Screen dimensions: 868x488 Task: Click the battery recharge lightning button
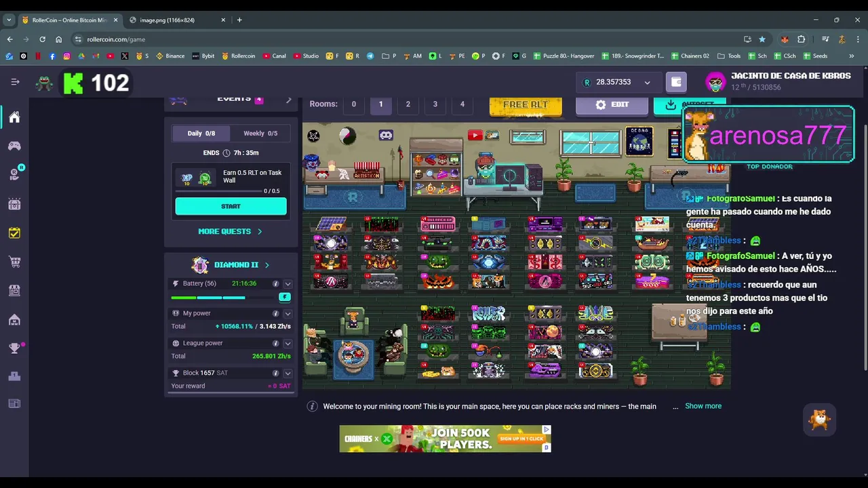(285, 297)
